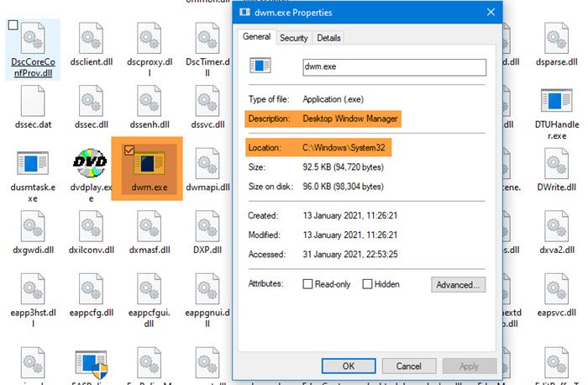Viewport: 588px width, 385px height.
Task: Select the dssvc.dll file icon
Action: point(207,101)
